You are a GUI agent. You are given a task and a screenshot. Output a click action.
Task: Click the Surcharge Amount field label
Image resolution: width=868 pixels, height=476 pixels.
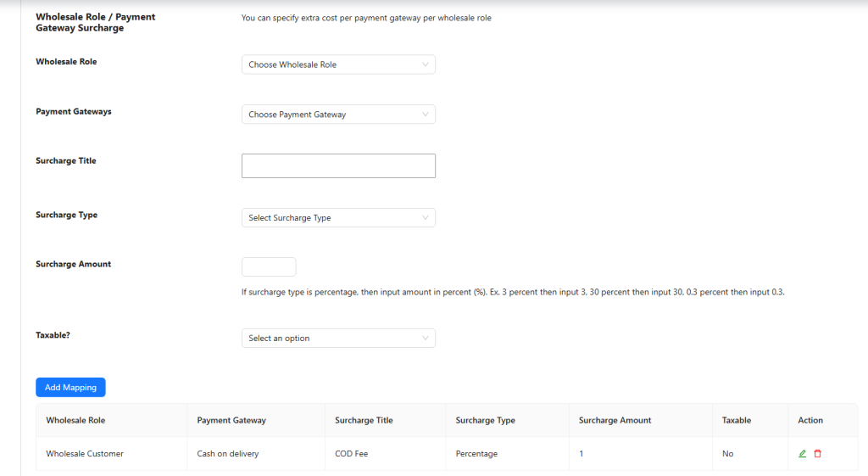point(73,265)
